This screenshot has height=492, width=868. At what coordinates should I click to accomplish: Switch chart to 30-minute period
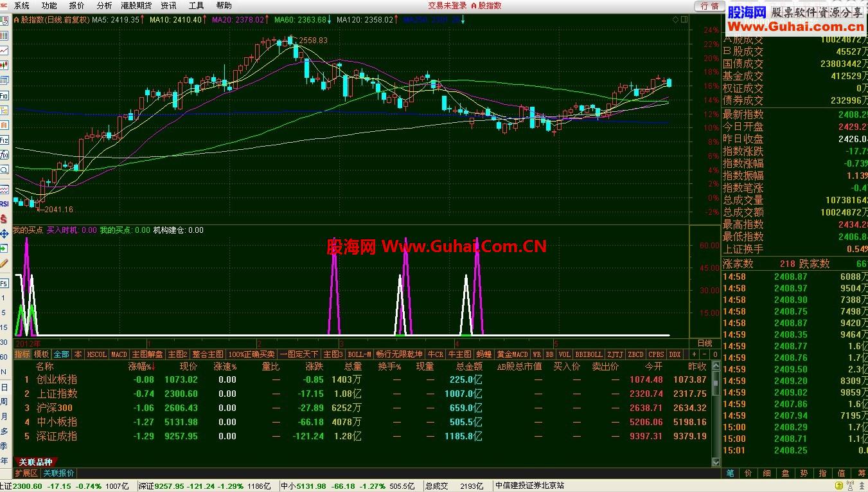[x=4, y=342]
